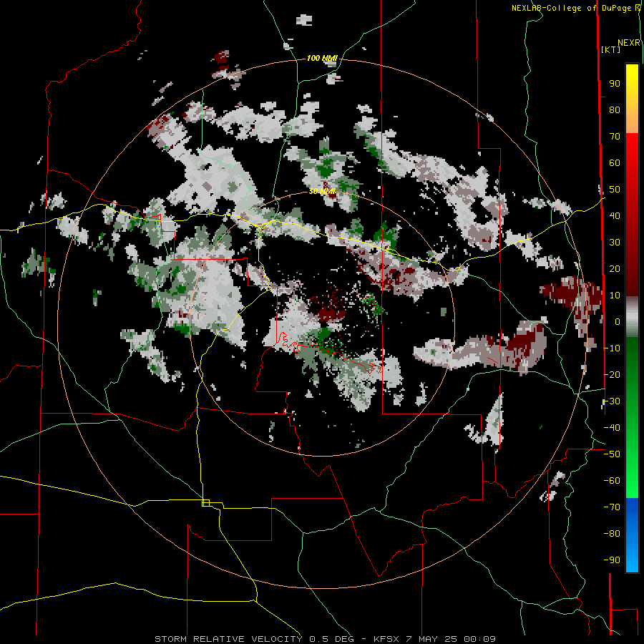Click the NEXR label near the color scale

click(629, 43)
